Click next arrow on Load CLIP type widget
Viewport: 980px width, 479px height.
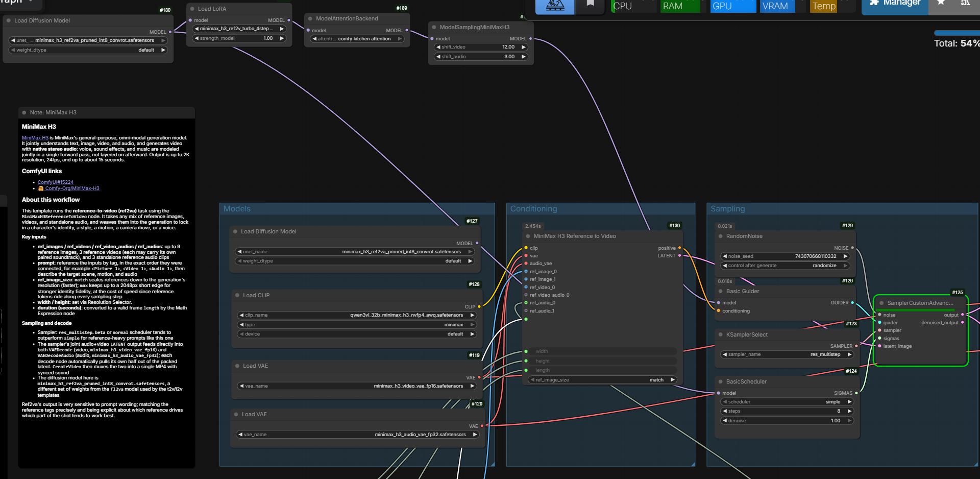pyautogui.click(x=472, y=325)
